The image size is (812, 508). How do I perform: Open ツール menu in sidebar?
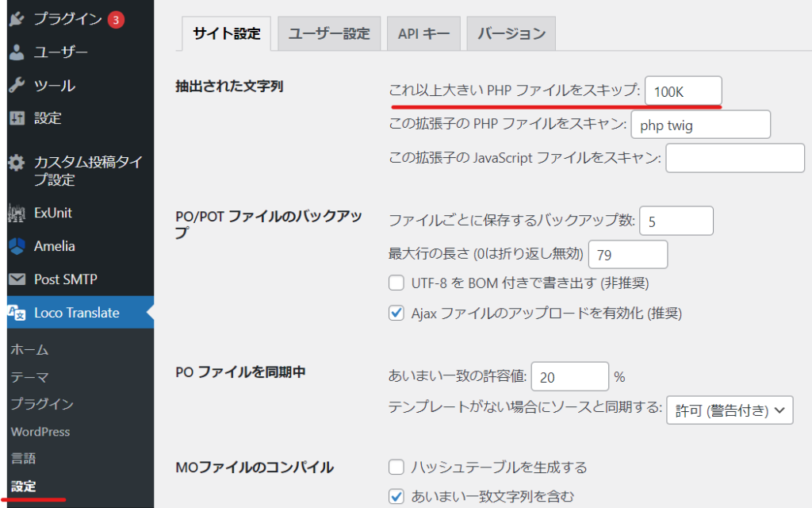[x=55, y=86]
